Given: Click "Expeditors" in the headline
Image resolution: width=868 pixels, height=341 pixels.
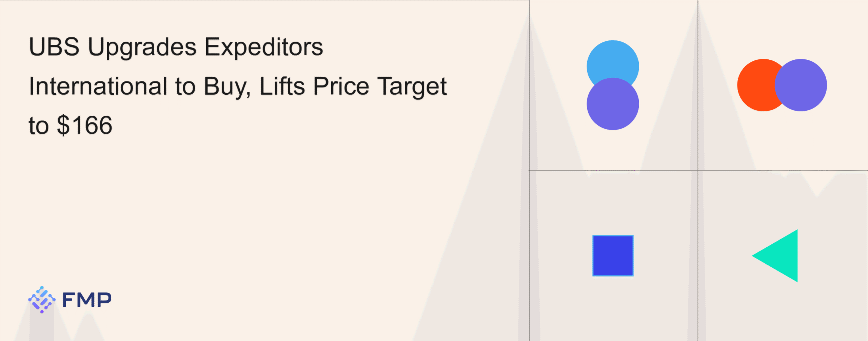Looking at the screenshot, I should coord(264,47).
